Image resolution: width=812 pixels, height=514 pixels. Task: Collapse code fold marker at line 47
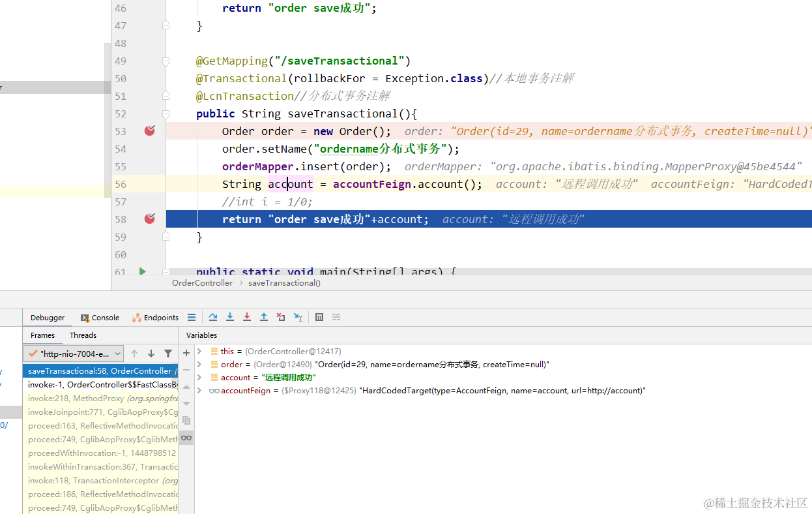point(166,25)
